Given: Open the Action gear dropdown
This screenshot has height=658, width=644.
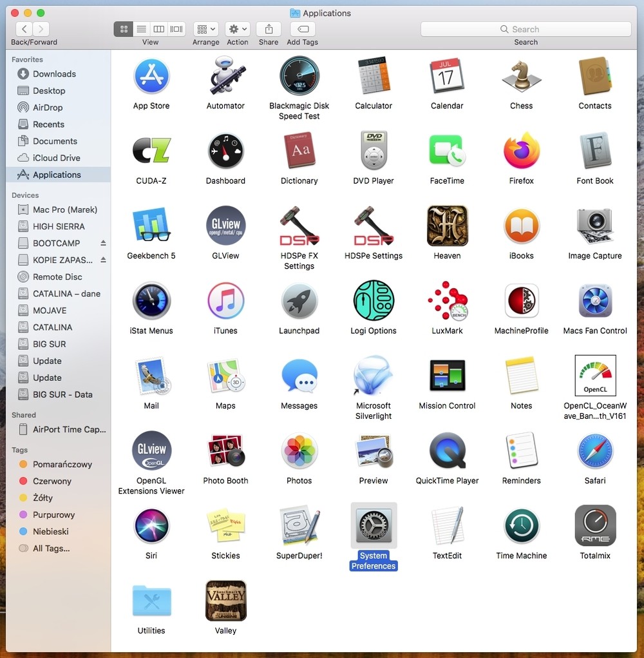Looking at the screenshot, I should [x=238, y=29].
